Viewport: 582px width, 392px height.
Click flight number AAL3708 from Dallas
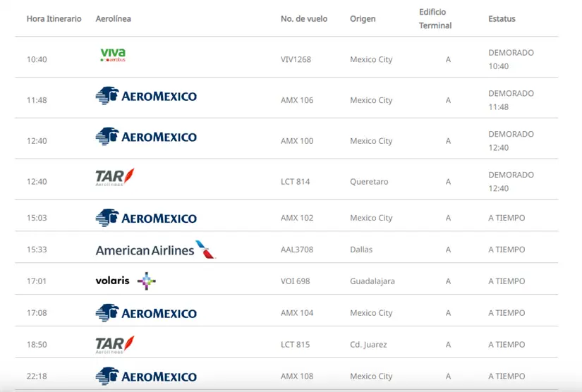296,250
